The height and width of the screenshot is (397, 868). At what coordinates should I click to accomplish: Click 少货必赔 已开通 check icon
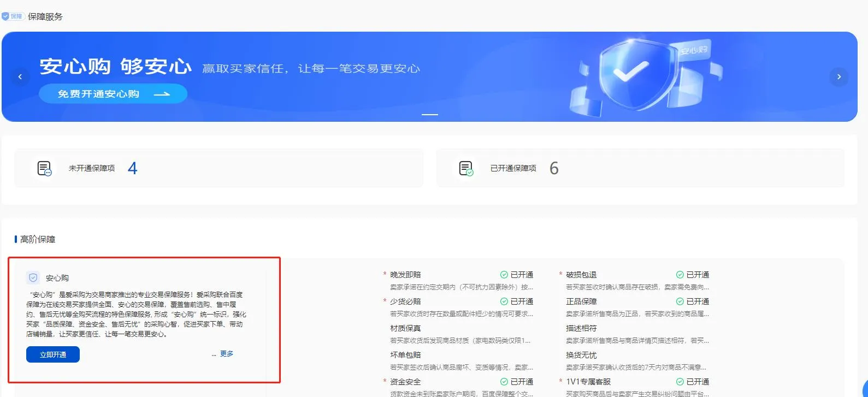(504, 301)
